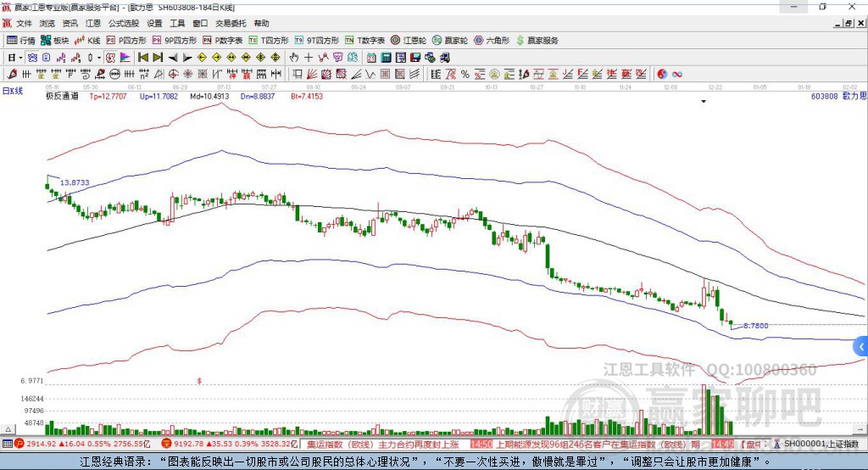
Task: Open the 窗口 menu
Action: (200, 23)
